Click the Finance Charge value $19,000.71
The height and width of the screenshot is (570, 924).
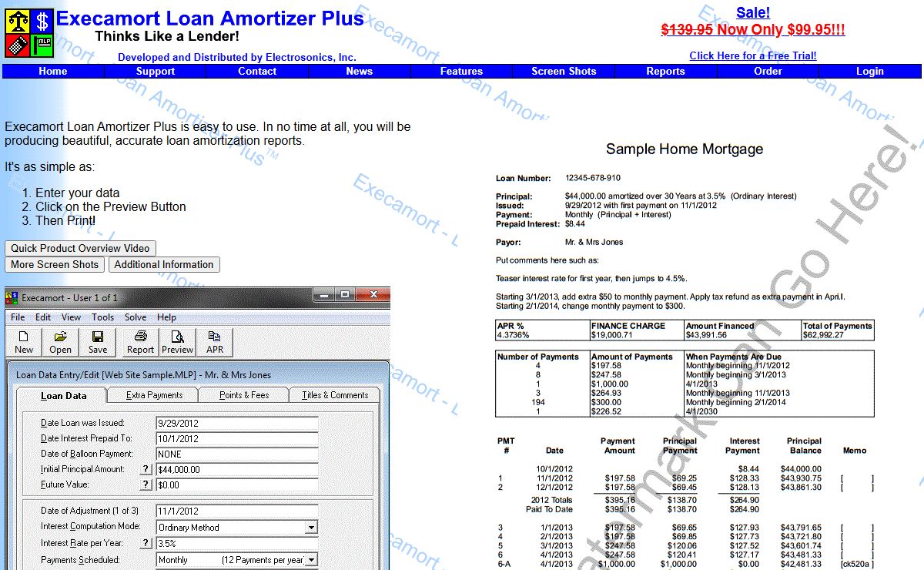point(612,335)
